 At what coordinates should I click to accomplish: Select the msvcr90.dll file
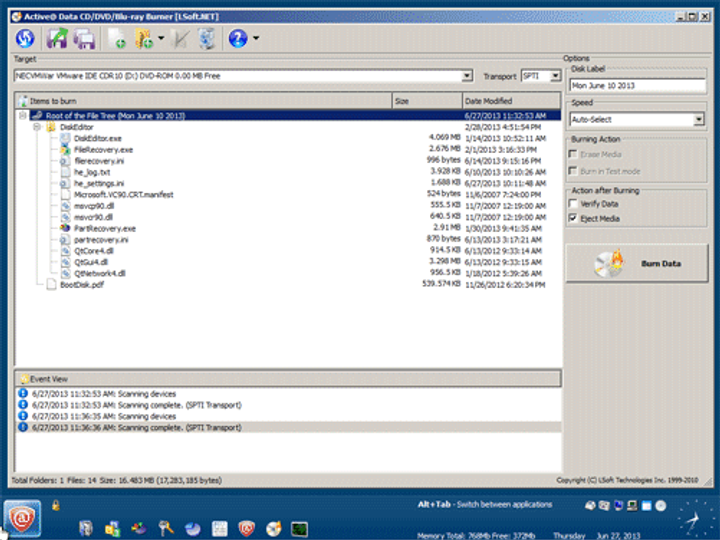click(94, 217)
